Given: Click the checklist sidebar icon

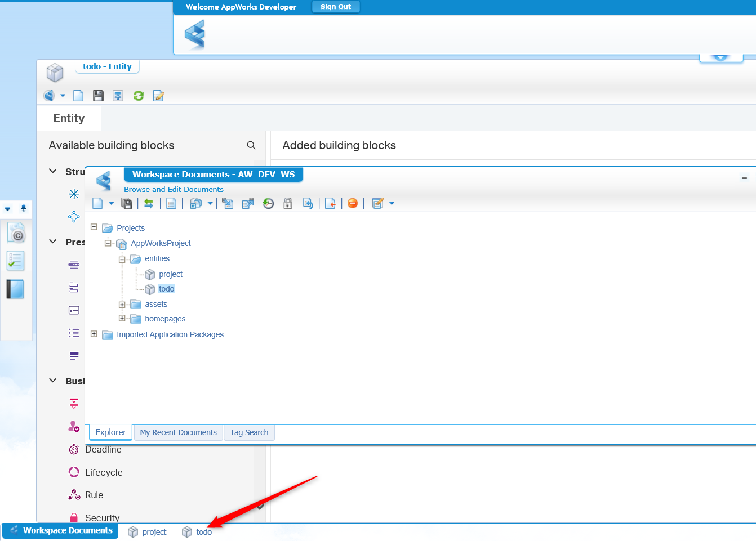Looking at the screenshot, I should pos(15,261).
